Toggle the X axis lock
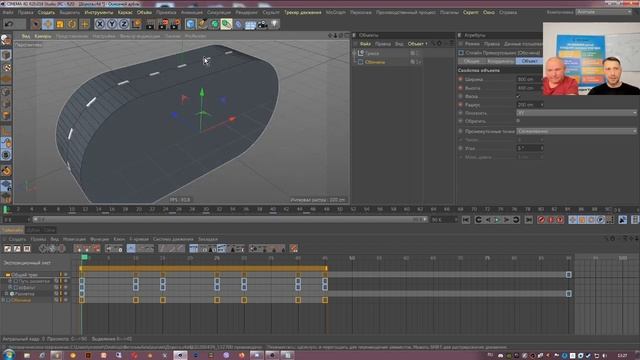This screenshot has height=360, width=640. point(100,24)
